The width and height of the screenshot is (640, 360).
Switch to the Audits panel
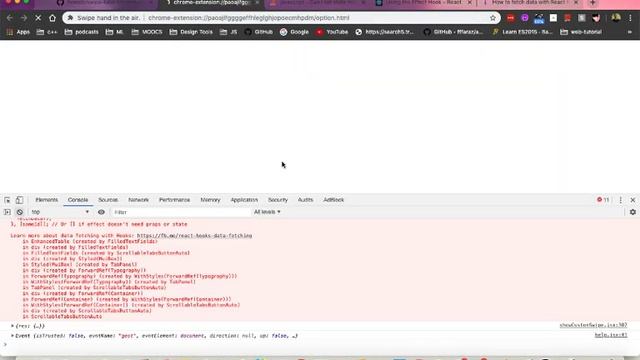305,200
